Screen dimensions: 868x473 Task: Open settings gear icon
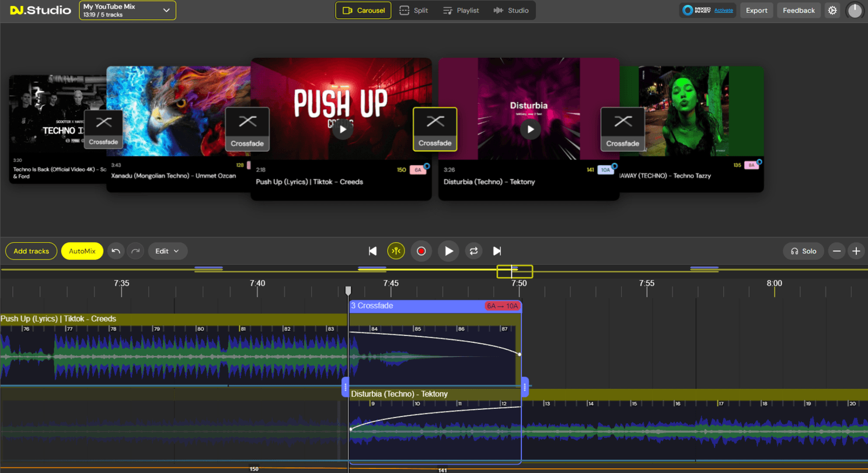[832, 10]
